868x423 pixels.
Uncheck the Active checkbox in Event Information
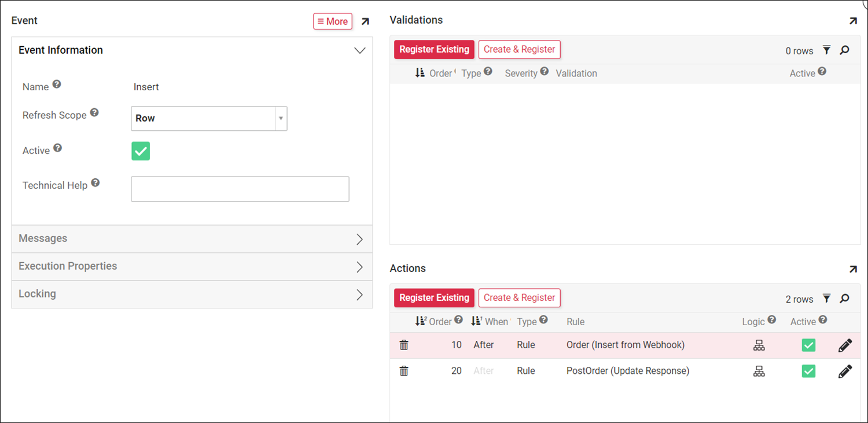tap(141, 150)
